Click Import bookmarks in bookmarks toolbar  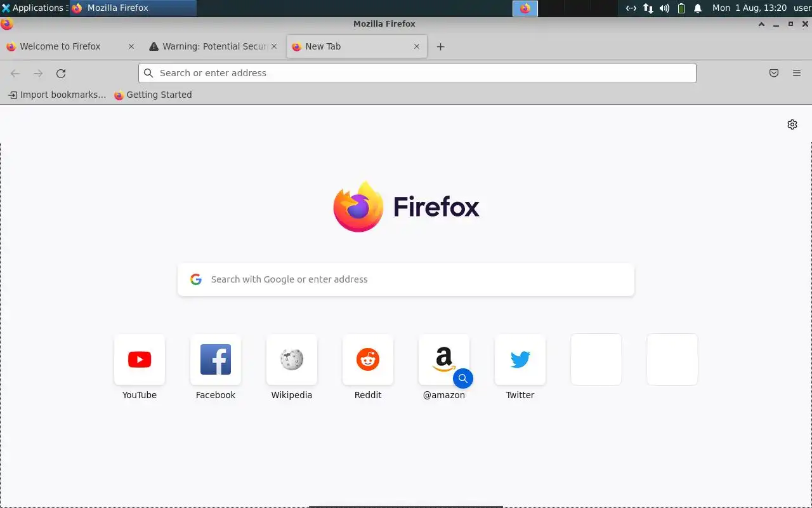[x=57, y=95]
